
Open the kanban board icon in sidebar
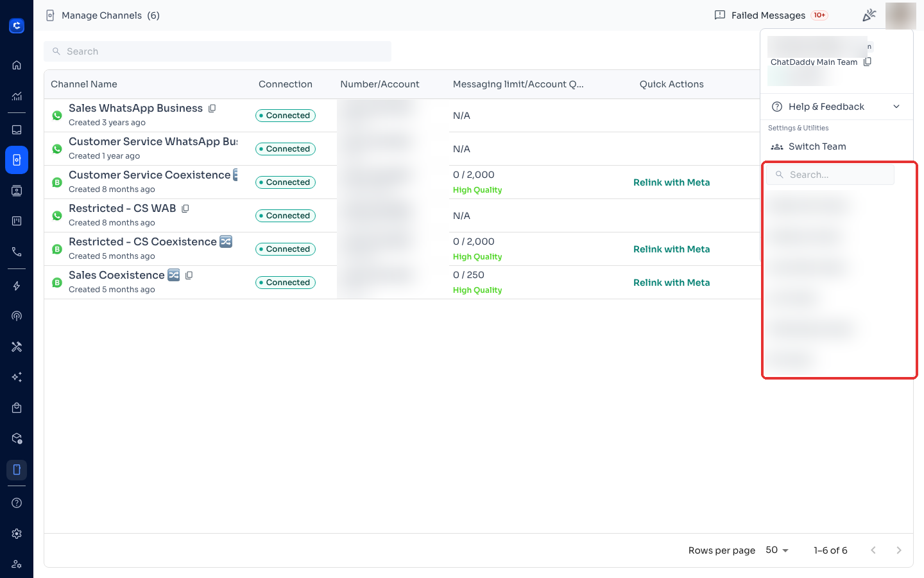click(x=17, y=221)
